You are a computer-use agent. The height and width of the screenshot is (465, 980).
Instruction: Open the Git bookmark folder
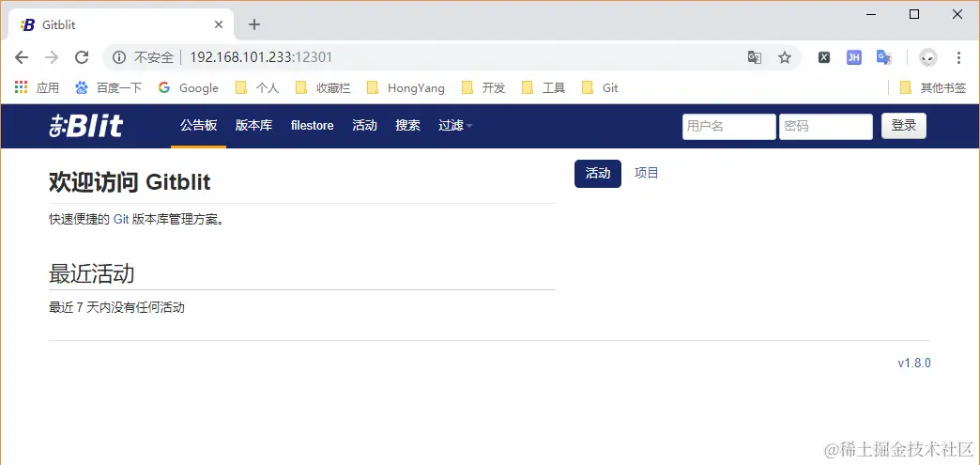pyautogui.click(x=600, y=88)
